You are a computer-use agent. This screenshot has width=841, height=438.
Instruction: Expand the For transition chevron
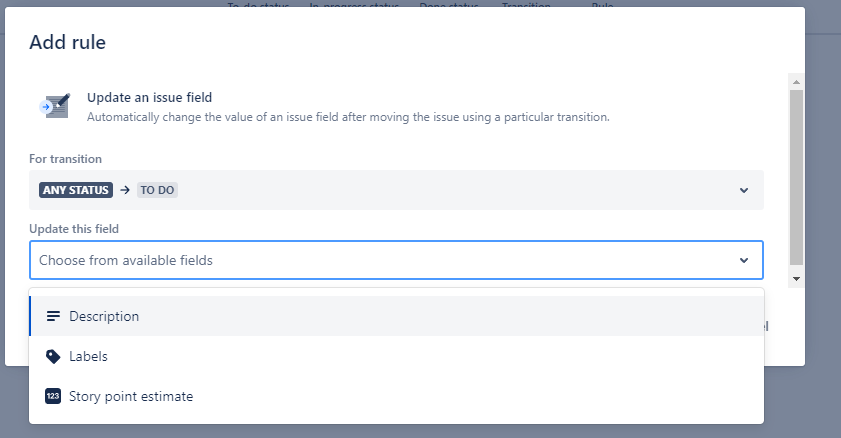coord(744,190)
